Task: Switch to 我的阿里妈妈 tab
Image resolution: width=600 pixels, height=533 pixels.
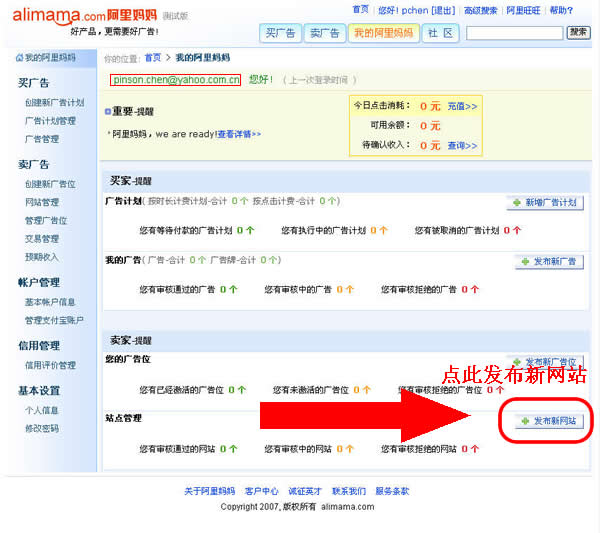Action: (384, 33)
